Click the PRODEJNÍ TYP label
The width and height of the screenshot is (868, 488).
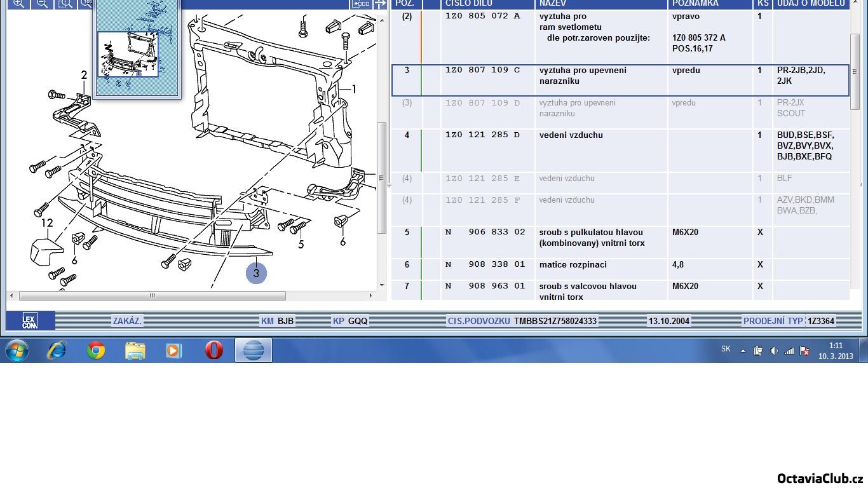click(773, 321)
